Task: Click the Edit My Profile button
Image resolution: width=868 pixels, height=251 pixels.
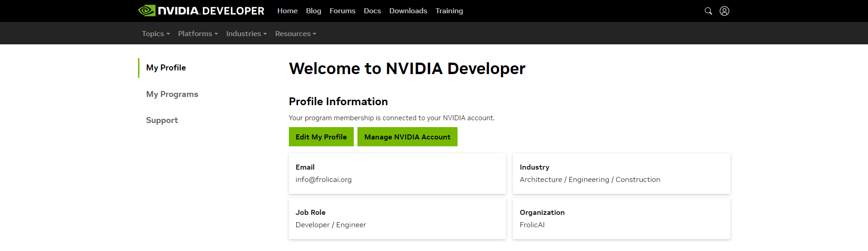Action: tap(321, 137)
